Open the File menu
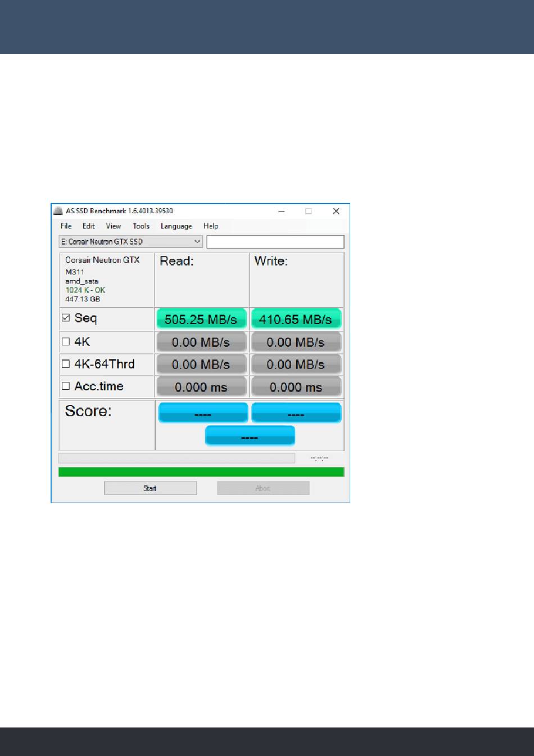This screenshot has height=756, width=534. [66, 226]
